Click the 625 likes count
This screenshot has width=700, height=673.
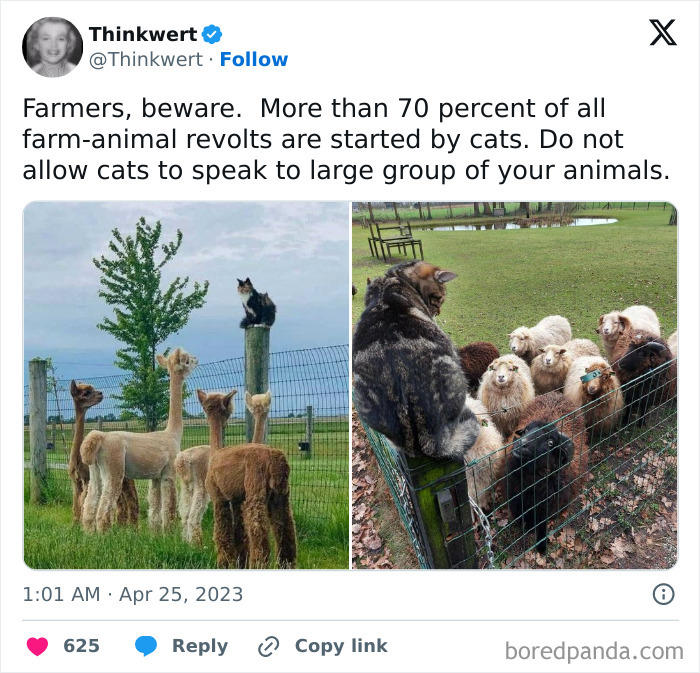point(81,646)
